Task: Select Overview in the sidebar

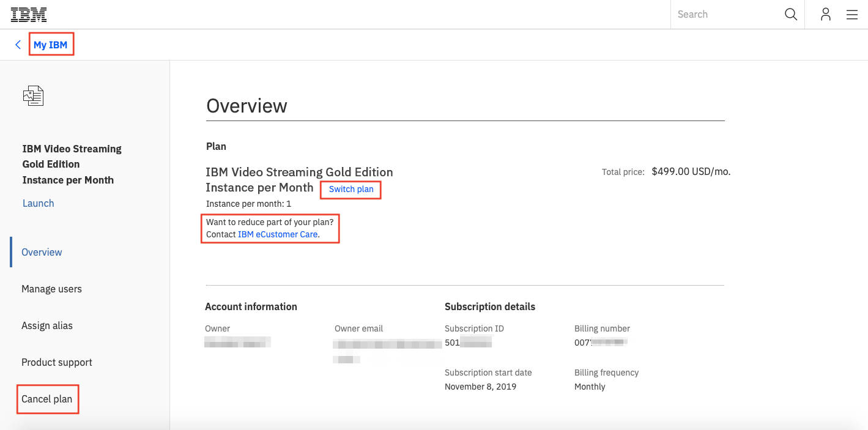Action: pos(42,252)
